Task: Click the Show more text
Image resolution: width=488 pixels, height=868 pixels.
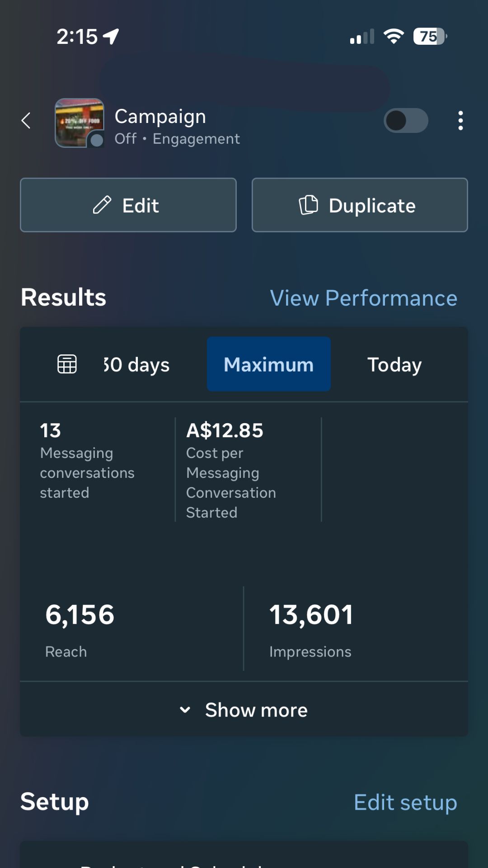Action: pos(256,710)
